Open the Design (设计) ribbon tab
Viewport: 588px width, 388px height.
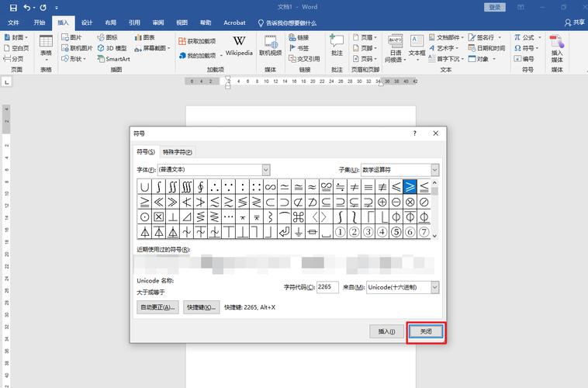point(87,23)
